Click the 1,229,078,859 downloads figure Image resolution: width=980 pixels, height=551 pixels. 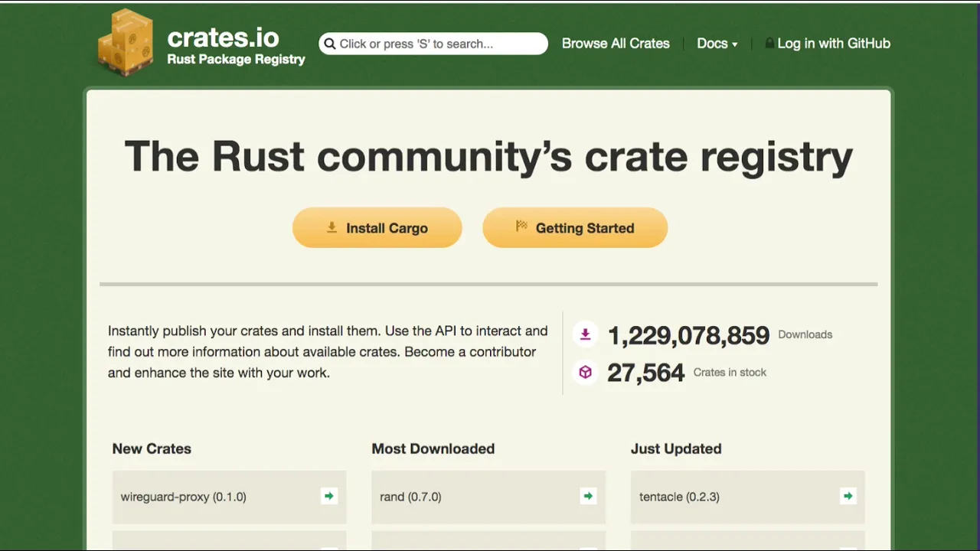pyautogui.click(x=688, y=335)
